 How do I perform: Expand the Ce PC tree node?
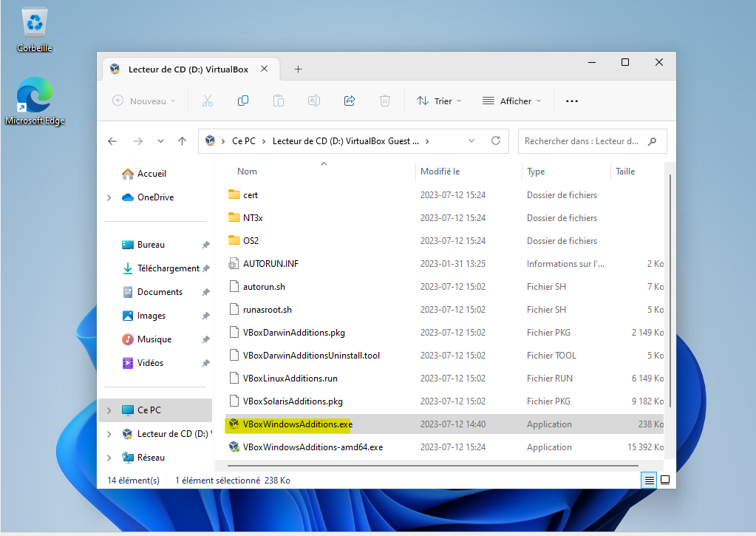coord(109,410)
